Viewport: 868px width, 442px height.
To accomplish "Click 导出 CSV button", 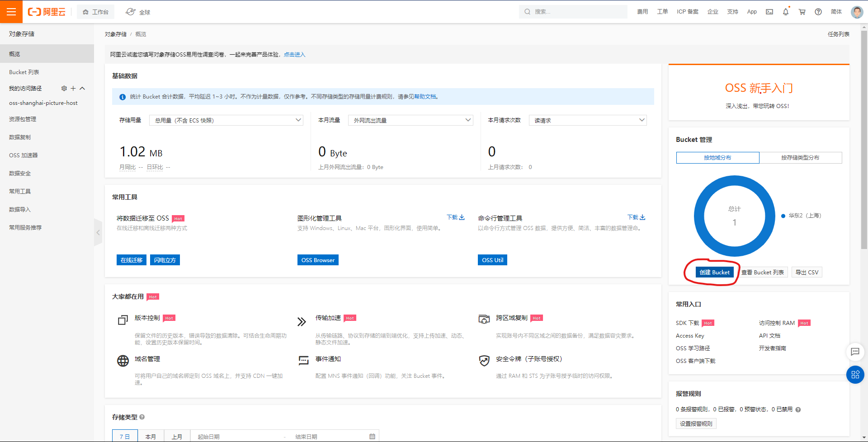I will [807, 273].
